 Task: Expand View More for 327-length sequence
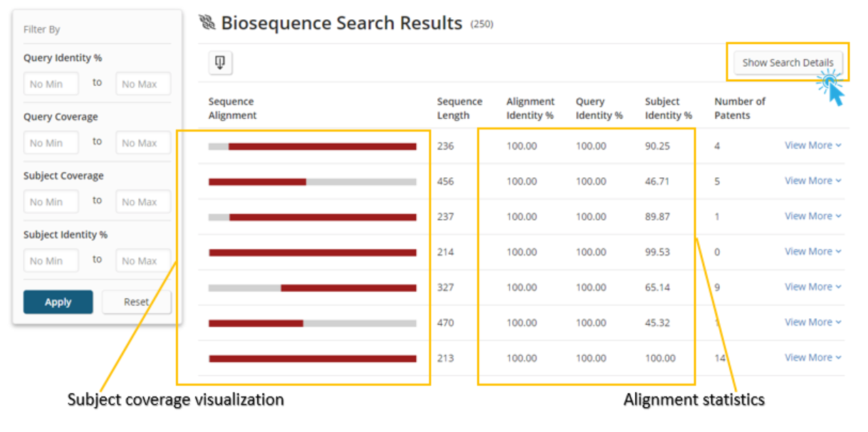[x=812, y=287]
